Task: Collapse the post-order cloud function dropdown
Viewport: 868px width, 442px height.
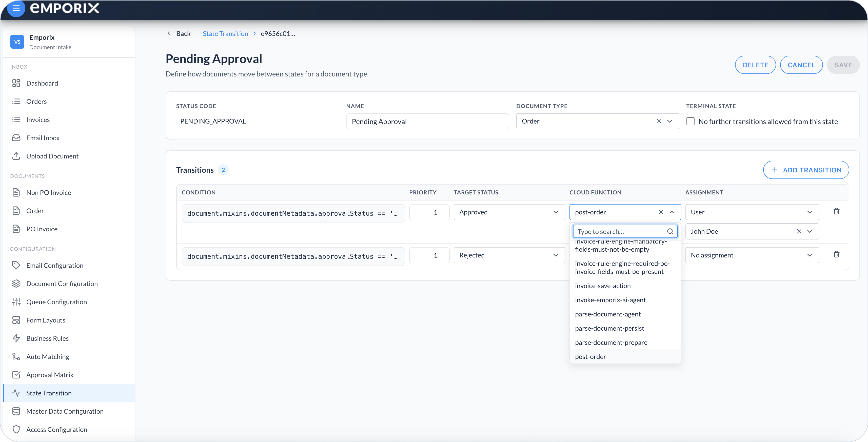Action: 672,212
